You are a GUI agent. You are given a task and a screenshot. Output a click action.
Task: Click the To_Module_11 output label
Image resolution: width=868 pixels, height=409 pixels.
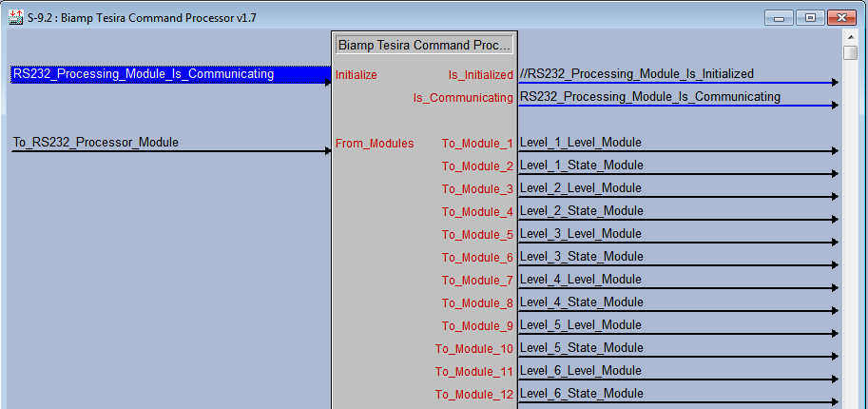click(x=473, y=372)
